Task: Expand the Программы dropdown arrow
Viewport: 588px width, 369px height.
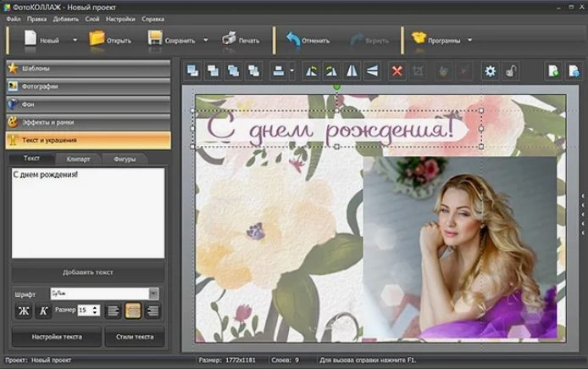Action: pyautogui.click(x=469, y=40)
